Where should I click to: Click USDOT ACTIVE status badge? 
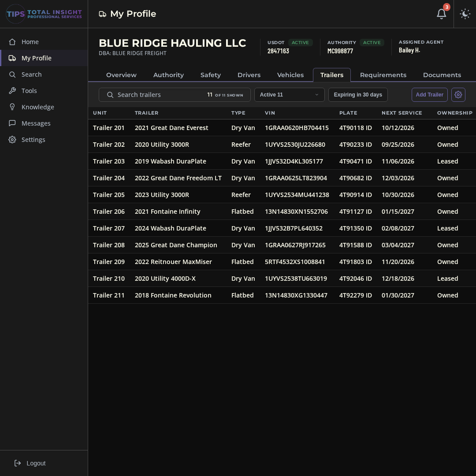(300, 42)
